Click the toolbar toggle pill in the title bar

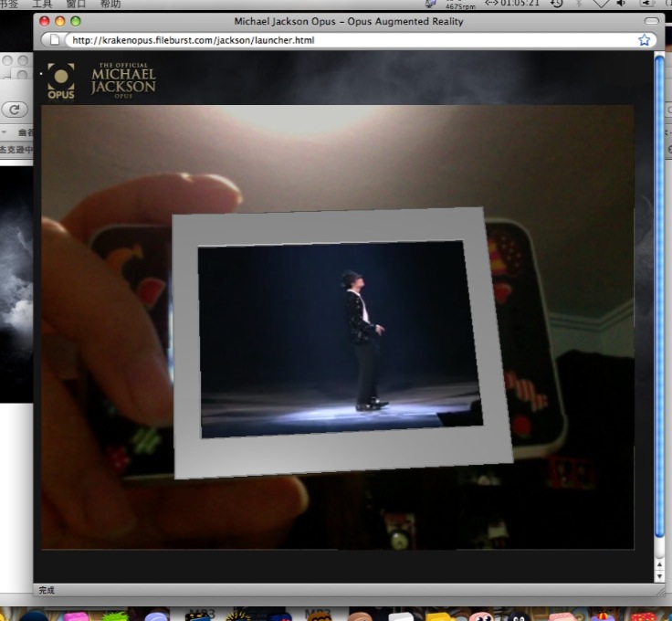[651, 21]
